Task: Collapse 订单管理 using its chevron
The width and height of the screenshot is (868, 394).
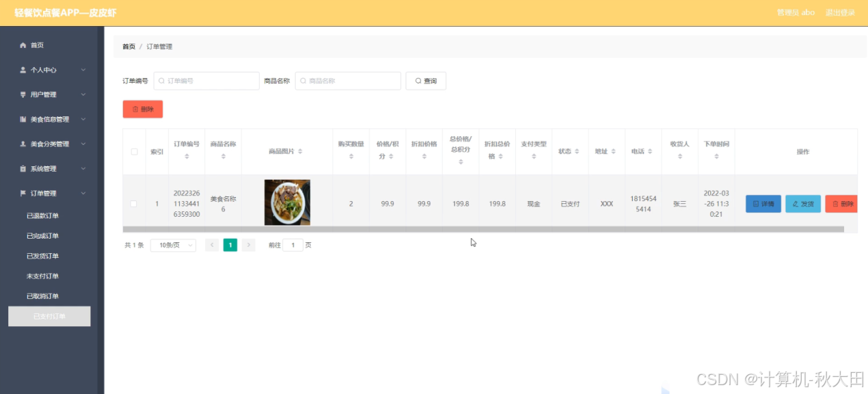Action: click(83, 193)
